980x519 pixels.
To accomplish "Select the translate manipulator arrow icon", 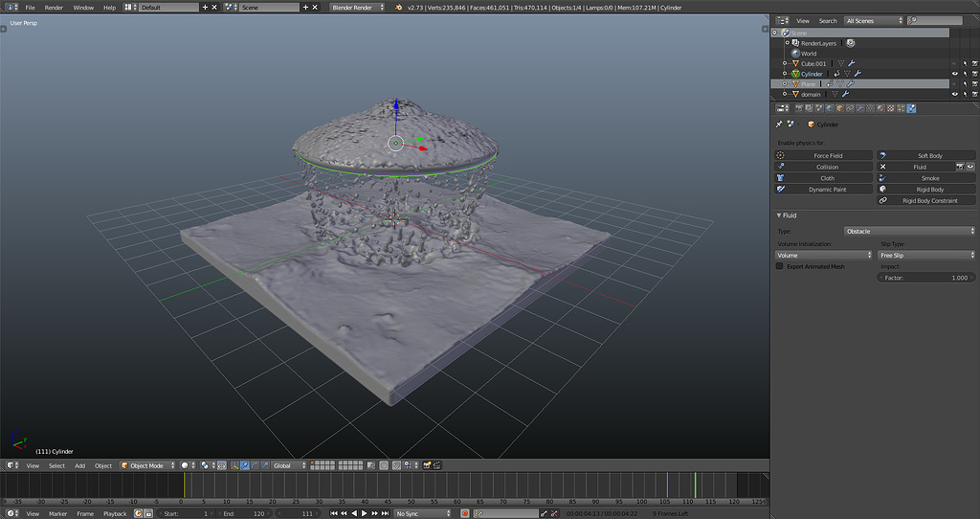I will point(245,465).
